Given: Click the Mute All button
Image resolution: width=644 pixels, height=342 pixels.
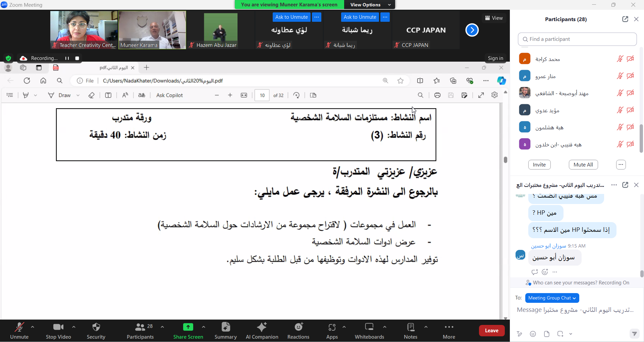Looking at the screenshot, I should (x=583, y=164).
